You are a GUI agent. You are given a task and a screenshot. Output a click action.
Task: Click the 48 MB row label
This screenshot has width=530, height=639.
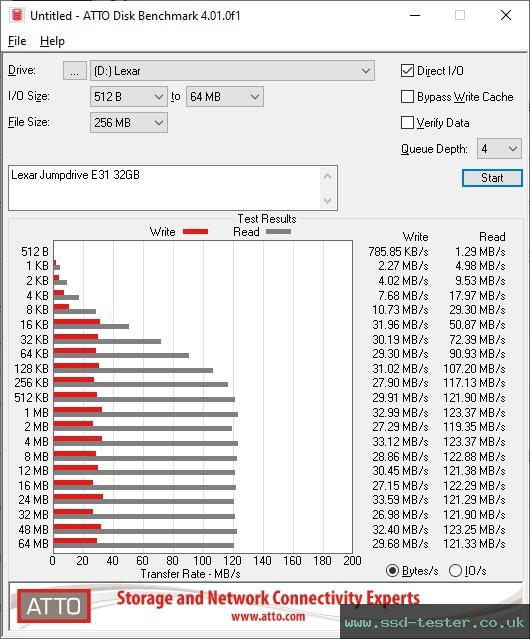click(33, 529)
